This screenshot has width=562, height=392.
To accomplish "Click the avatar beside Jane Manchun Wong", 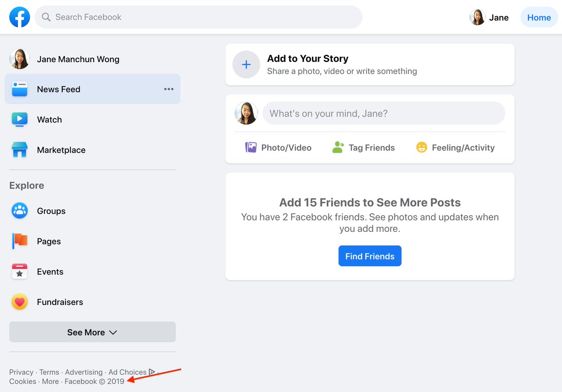I will 20,59.
